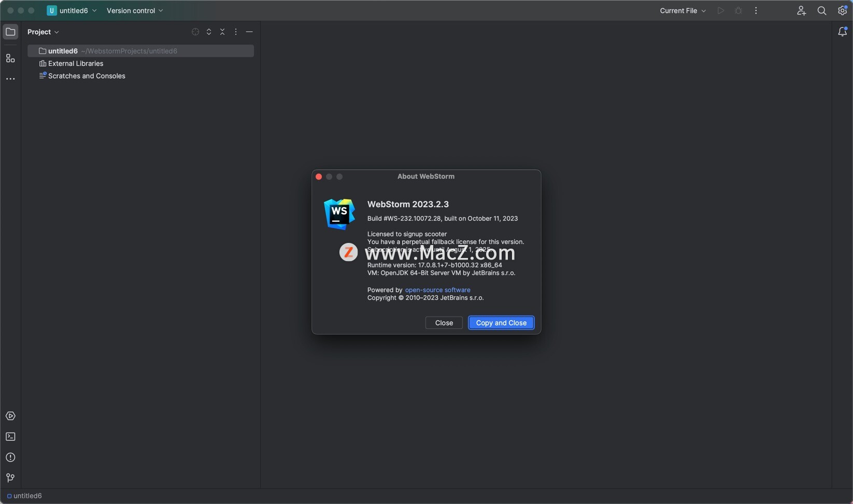Open Code With Me collaboration icon

pos(801,10)
